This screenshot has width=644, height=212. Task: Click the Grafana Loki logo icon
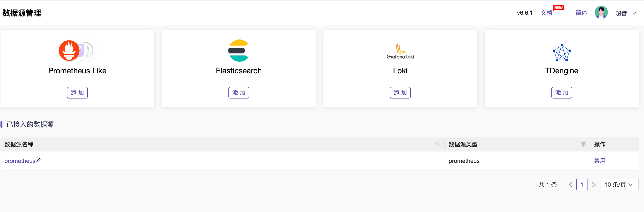400,51
